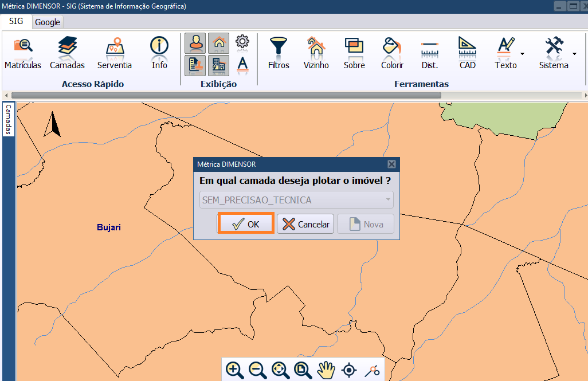Confirm with the OK button
588x381 pixels.
point(246,224)
